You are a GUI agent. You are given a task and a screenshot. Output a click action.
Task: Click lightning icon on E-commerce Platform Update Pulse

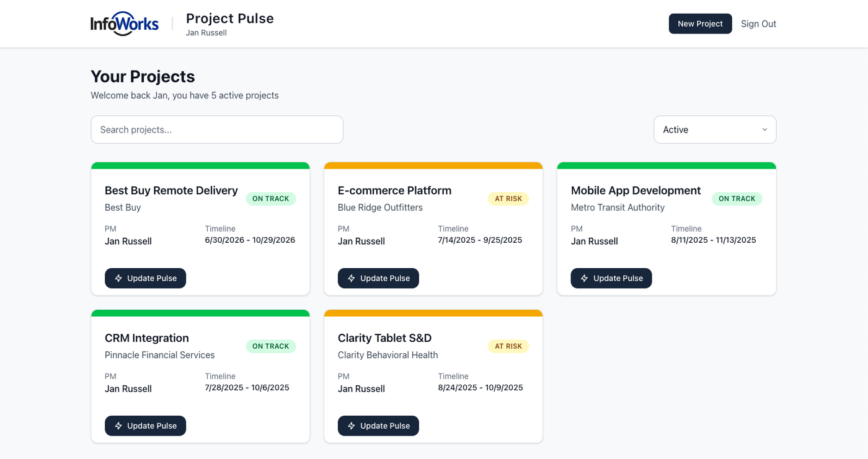point(352,278)
